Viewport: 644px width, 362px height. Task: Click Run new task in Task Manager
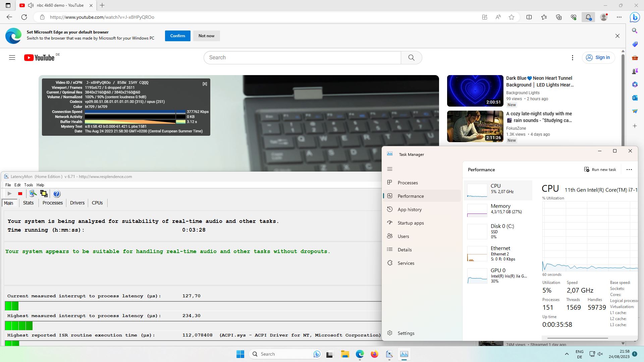coord(600,170)
